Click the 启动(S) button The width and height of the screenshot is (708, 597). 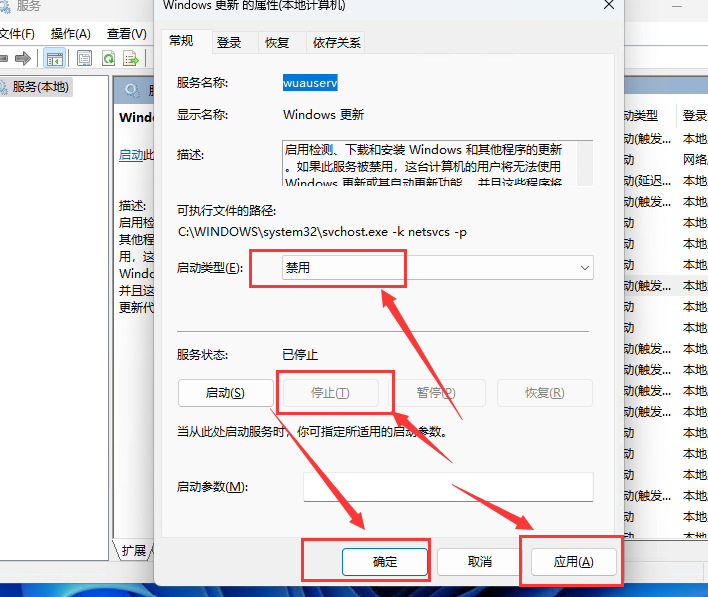click(x=225, y=393)
